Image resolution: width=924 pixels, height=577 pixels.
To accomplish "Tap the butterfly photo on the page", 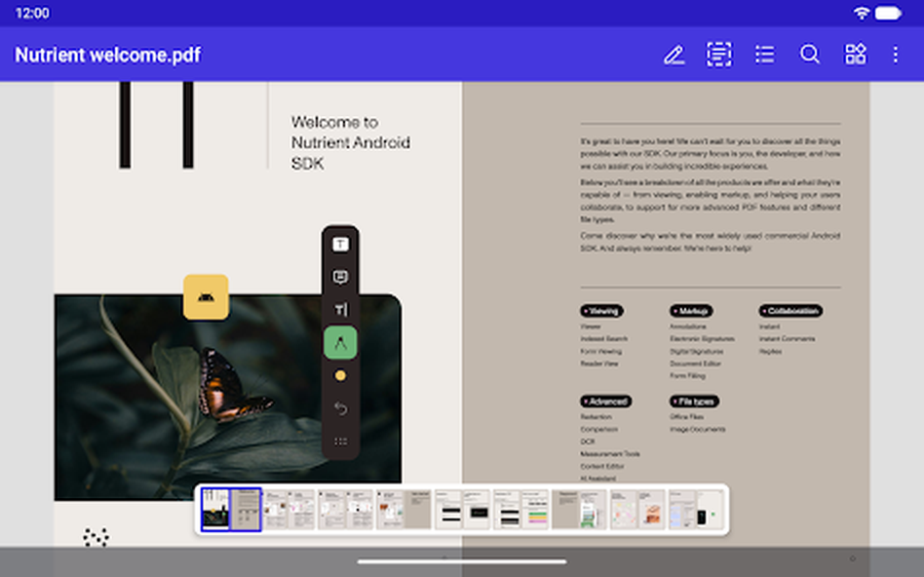I will pyautogui.click(x=228, y=397).
